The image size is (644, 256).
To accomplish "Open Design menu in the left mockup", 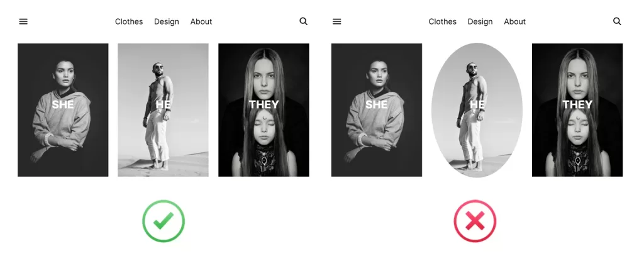I will (x=166, y=22).
